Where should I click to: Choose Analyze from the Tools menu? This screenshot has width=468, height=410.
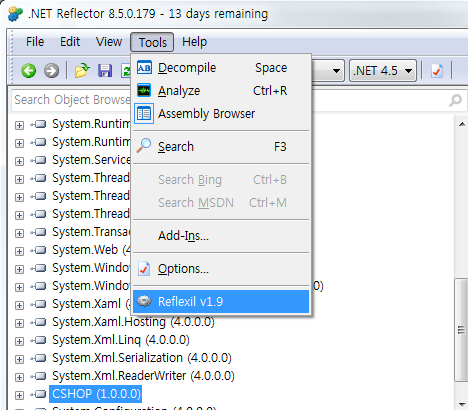tap(221, 91)
